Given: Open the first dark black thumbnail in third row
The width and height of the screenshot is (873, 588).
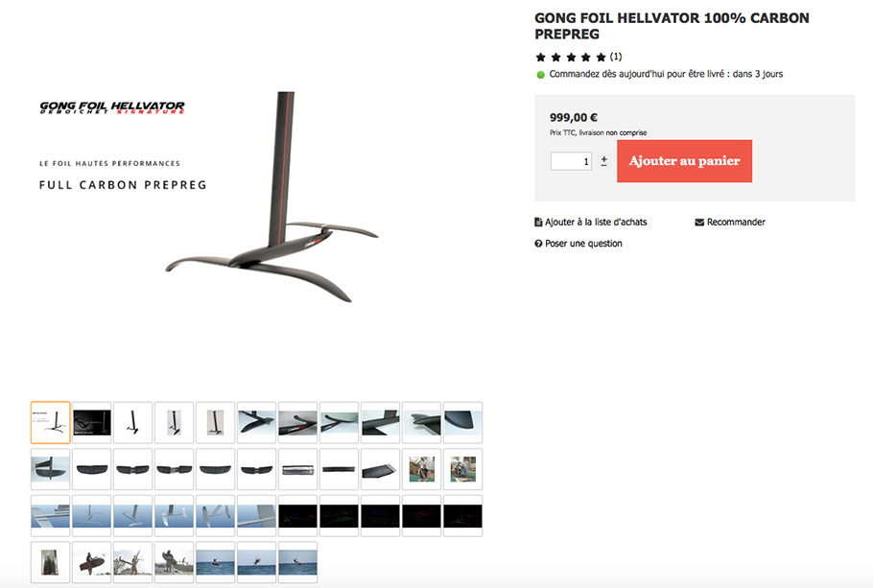Looking at the screenshot, I should (x=297, y=516).
